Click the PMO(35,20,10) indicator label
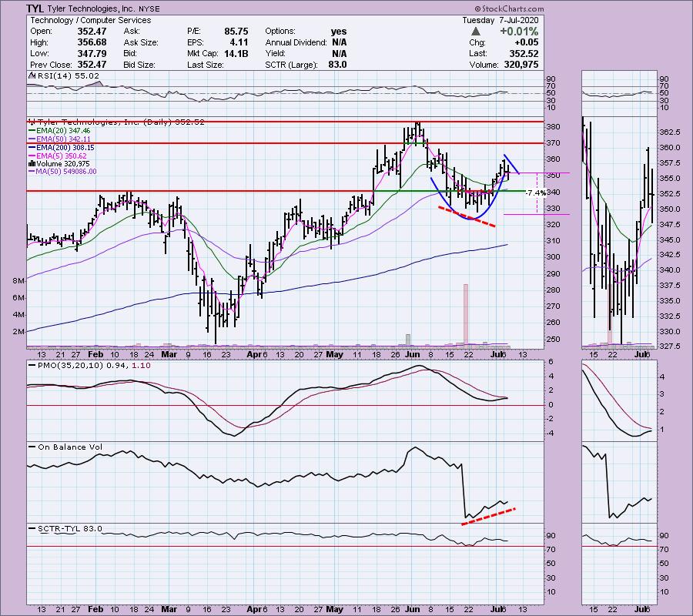The height and width of the screenshot is (616, 693). tap(89, 366)
